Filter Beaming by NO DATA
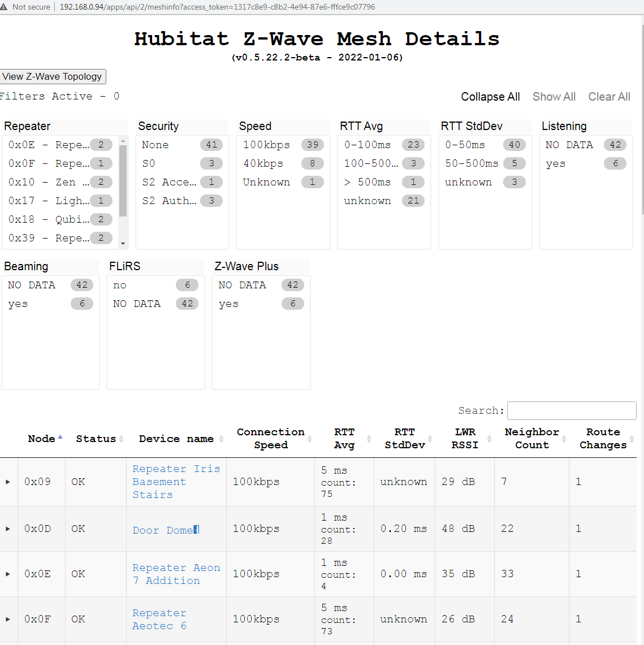Screen dimensions: 644x645 click(x=51, y=285)
